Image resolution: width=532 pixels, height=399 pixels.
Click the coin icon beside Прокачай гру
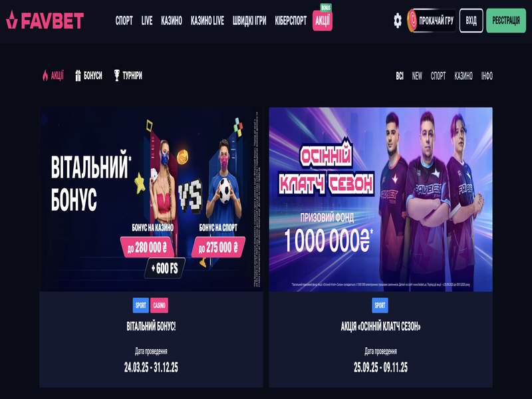tap(412, 21)
